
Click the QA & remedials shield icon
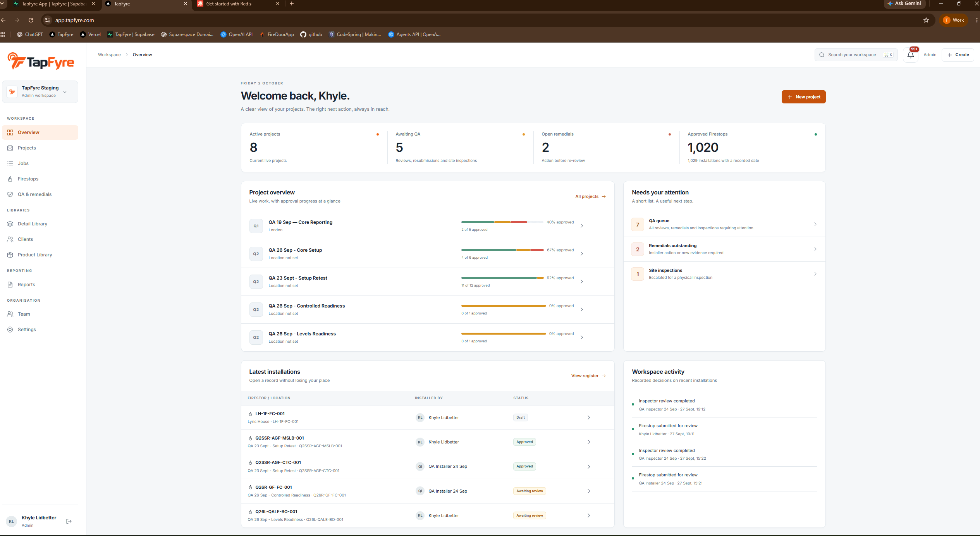pyautogui.click(x=10, y=194)
